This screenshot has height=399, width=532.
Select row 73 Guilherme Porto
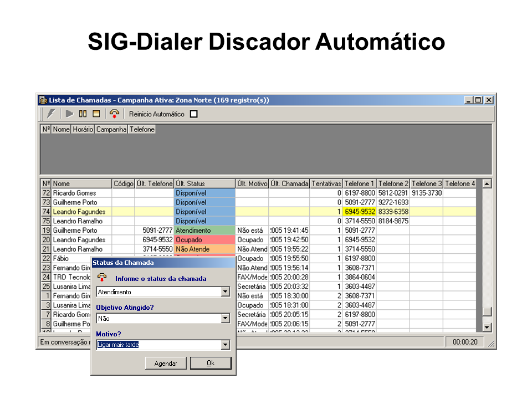[x=258, y=203]
